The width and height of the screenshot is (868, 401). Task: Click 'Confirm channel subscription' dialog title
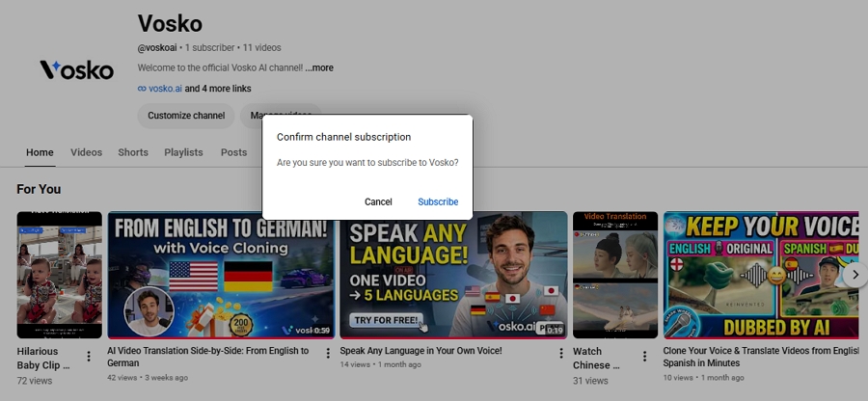pyautogui.click(x=343, y=137)
